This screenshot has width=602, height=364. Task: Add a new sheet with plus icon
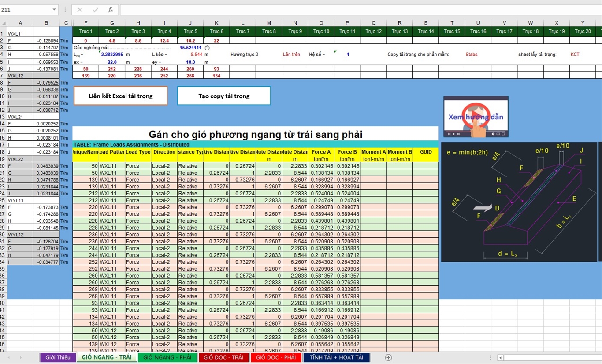[x=388, y=357]
